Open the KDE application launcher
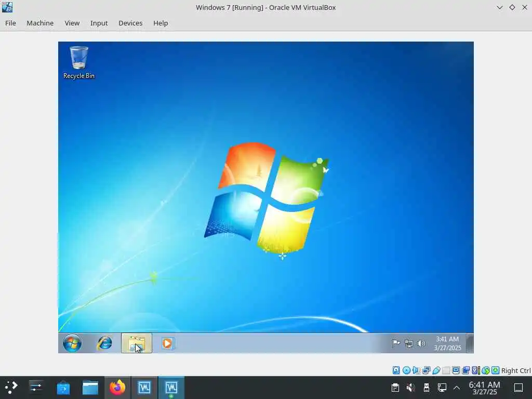The height and width of the screenshot is (399, 532). (x=11, y=387)
